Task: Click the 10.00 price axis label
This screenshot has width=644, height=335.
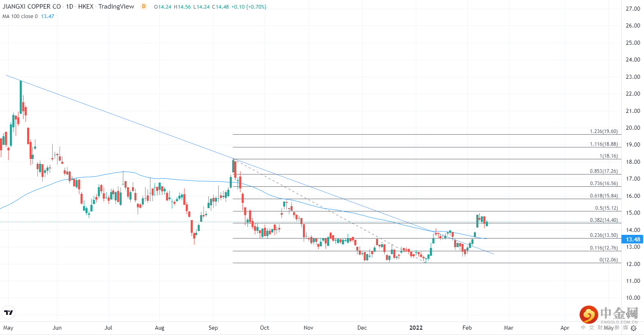Action: pos(633,298)
